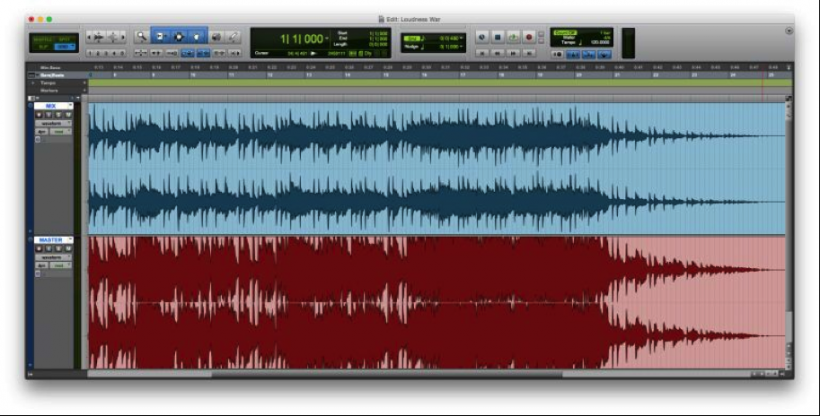Toggle Link Track and Edit Selection

[219, 53]
